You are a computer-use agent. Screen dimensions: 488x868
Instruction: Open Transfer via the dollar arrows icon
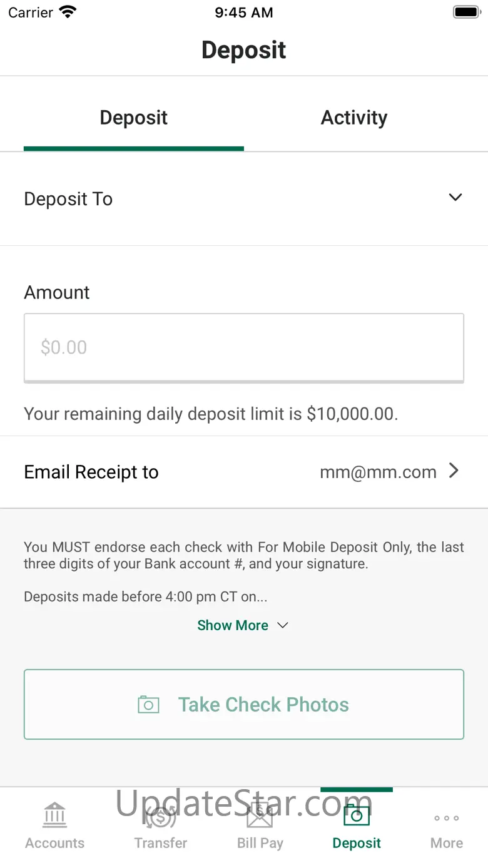(x=160, y=815)
